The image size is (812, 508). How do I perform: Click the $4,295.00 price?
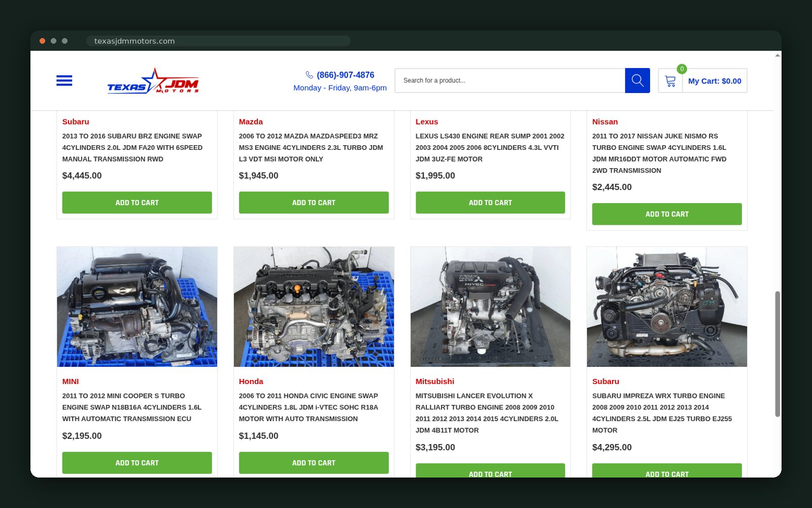(x=612, y=447)
